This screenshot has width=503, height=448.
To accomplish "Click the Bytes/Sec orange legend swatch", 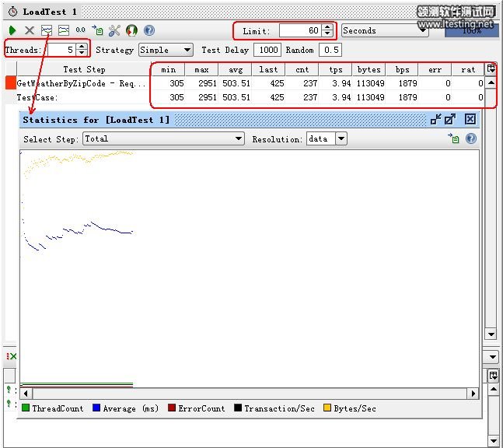I will 327,408.
